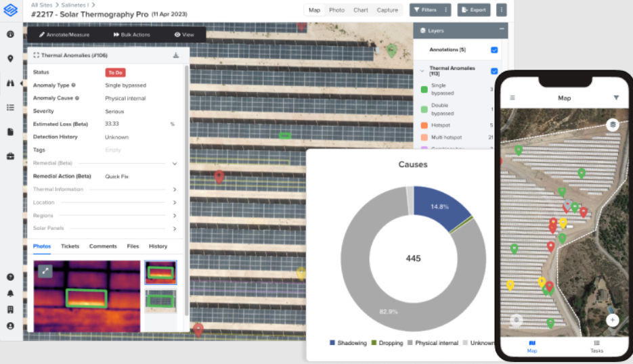The width and height of the screenshot is (633, 364).
Task: Collapse the Remedial (Beta) section
Action: point(175,164)
